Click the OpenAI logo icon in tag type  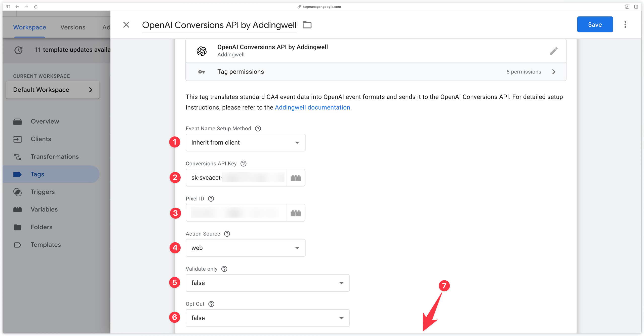pyautogui.click(x=202, y=51)
